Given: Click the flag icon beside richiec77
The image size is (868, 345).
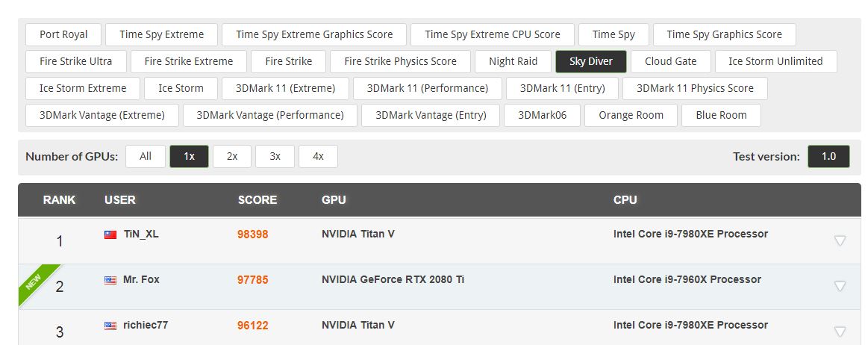Looking at the screenshot, I should point(110,326).
